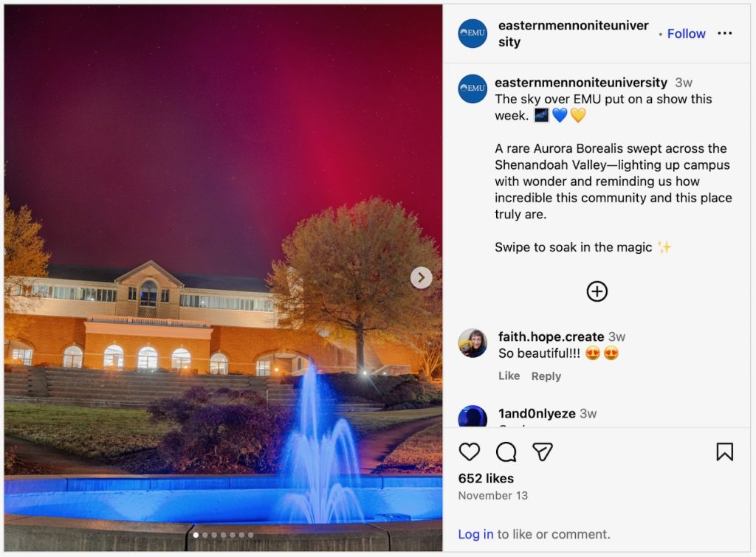Load more comments with the plus circle
Screen dimensions: 756x557
pos(597,291)
